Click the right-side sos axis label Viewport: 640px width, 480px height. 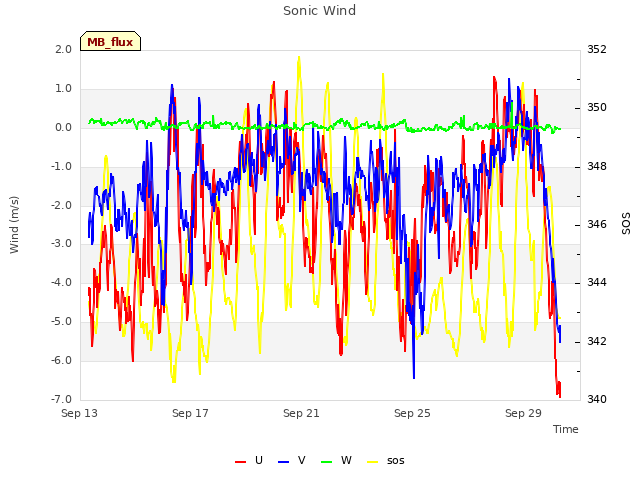click(x=626, y=224)
